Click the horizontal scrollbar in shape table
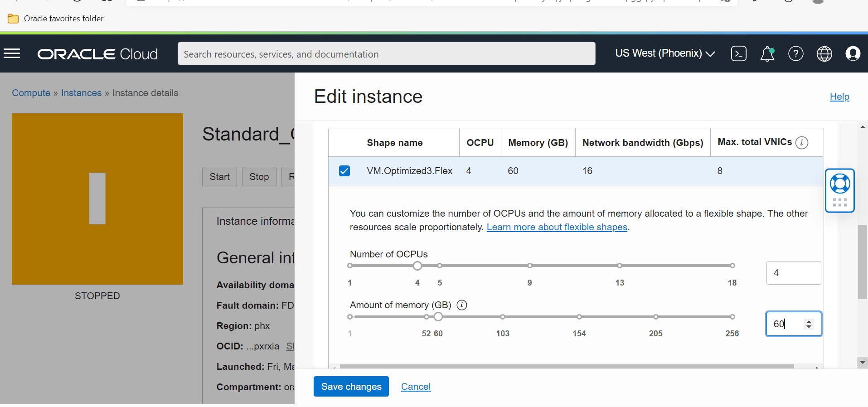 click(567, 366)
